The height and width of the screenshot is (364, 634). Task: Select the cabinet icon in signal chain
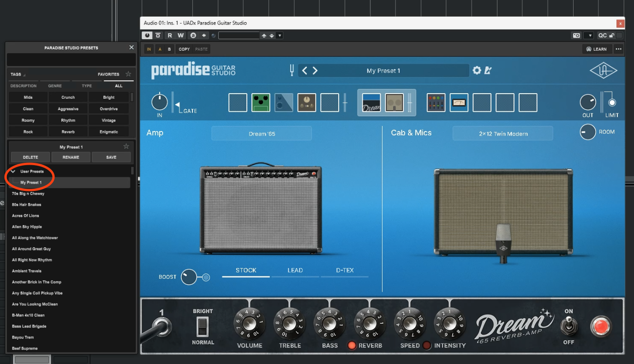pos(395,102)
